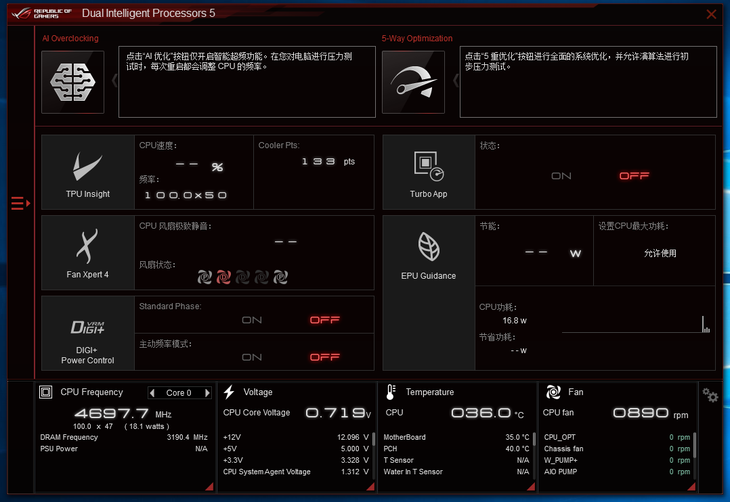Turn Turbo App status OFF

click(x=634, y=176)
